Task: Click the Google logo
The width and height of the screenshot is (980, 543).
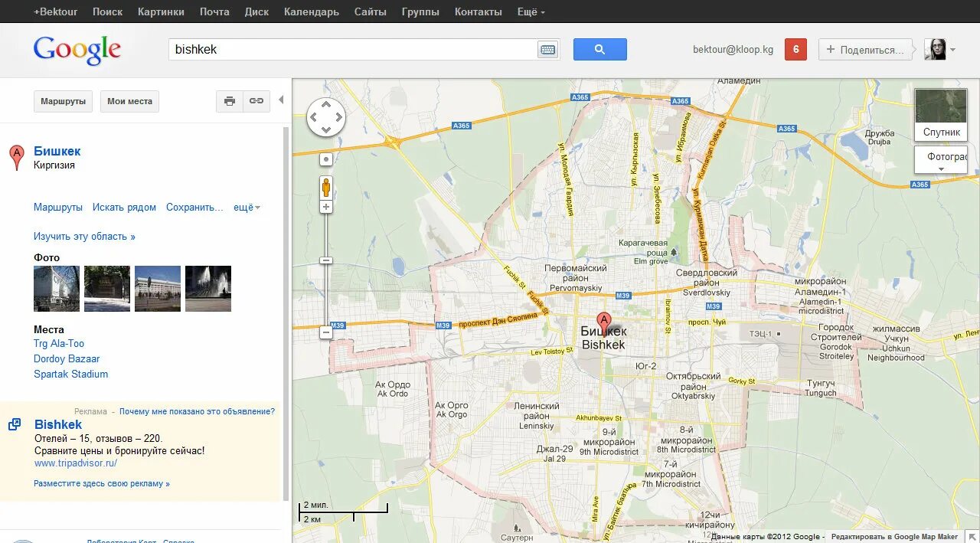Action: pyautogui.click(x=77, y=50)
